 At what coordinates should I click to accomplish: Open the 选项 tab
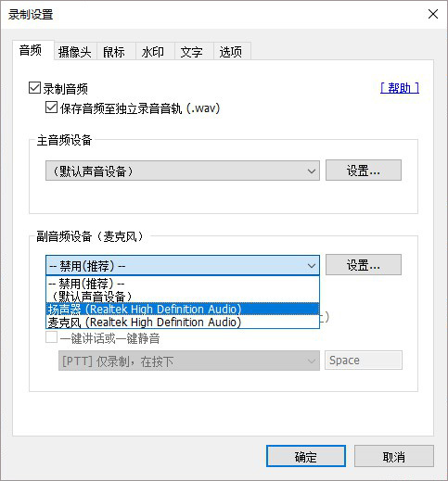[x=231, y=52]
